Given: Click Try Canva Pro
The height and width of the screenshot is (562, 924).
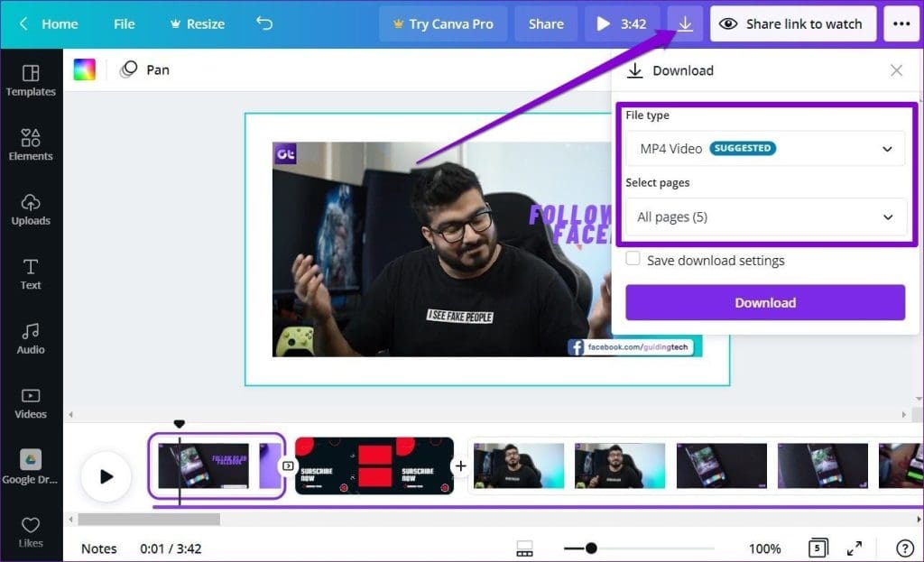Looking at the screenshot, I should pyautogui.click(x=443, y=23).
